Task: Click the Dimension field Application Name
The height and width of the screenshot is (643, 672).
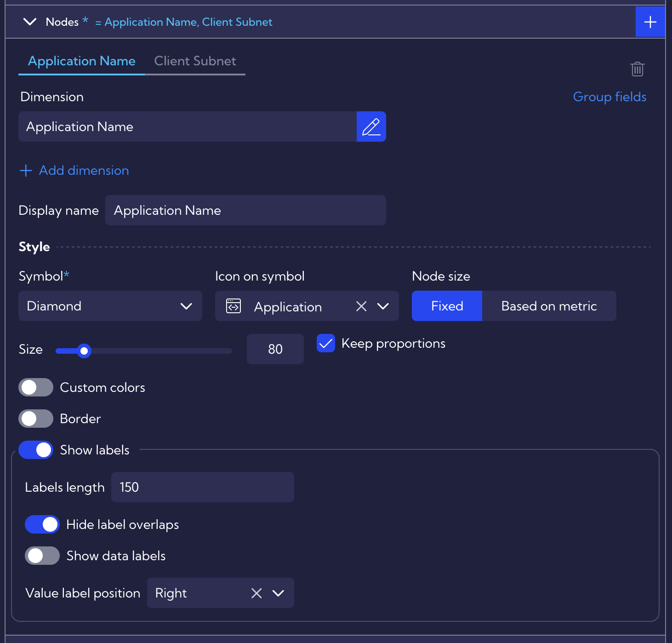Action: 188,126
